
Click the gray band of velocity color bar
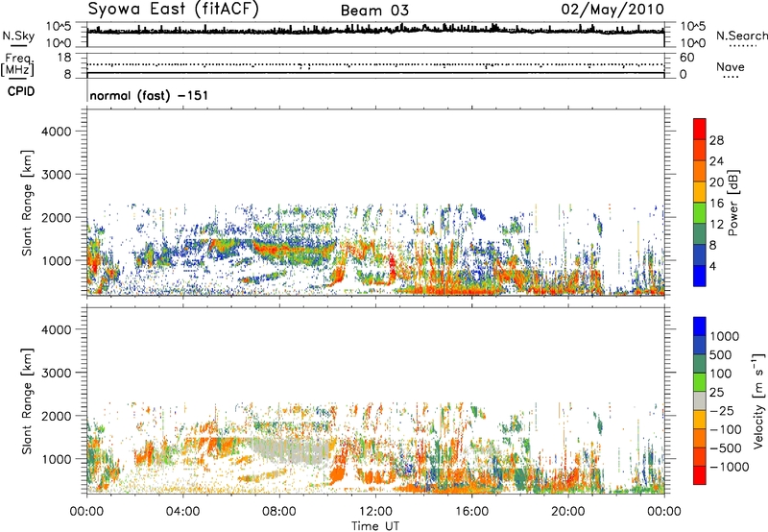pyautogui.click(x=700, y=401)
